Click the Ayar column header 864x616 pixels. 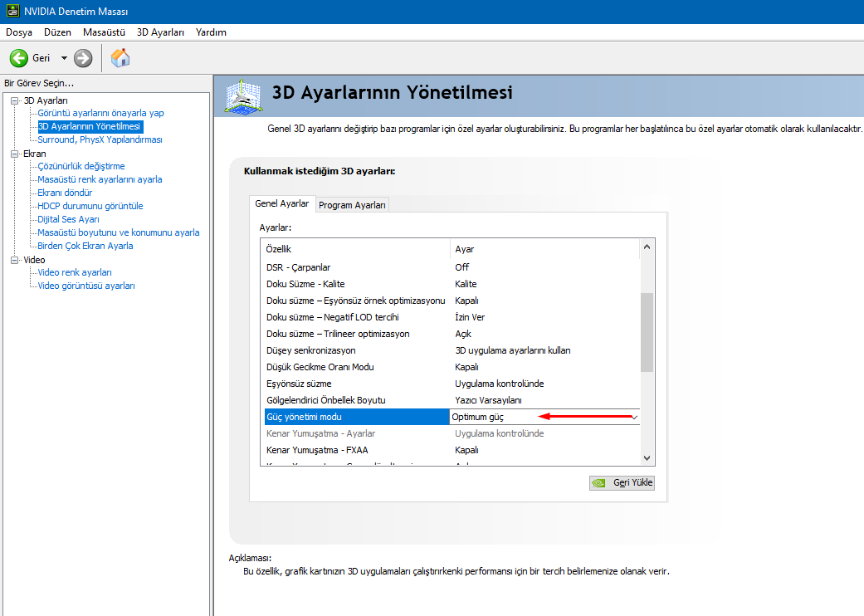pyautogui.click(x=545, y=249)
